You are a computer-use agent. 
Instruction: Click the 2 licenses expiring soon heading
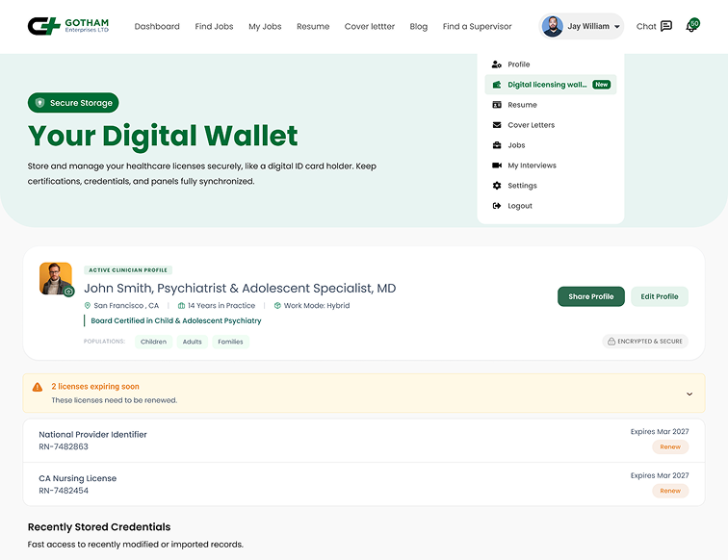click(x=95, y=387)
